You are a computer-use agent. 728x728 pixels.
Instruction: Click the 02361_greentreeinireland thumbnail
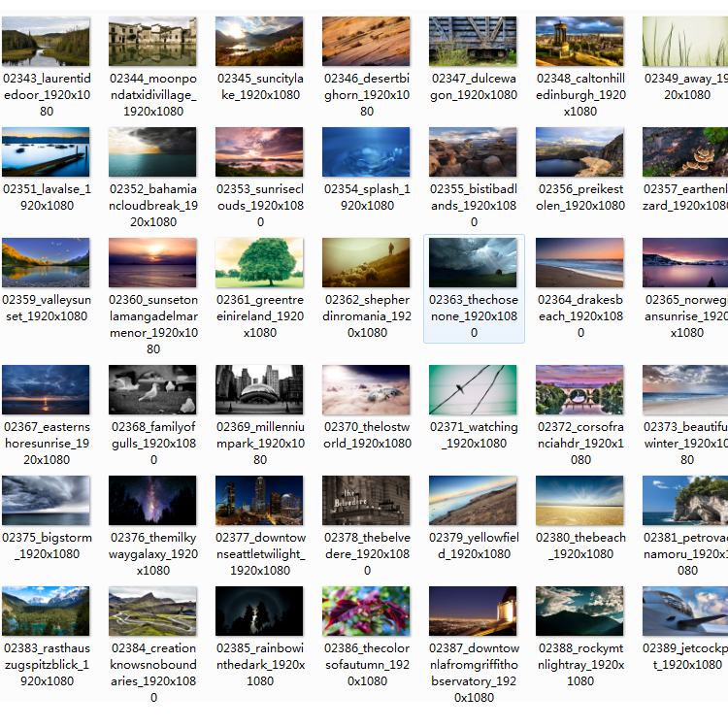click(259, 262)
